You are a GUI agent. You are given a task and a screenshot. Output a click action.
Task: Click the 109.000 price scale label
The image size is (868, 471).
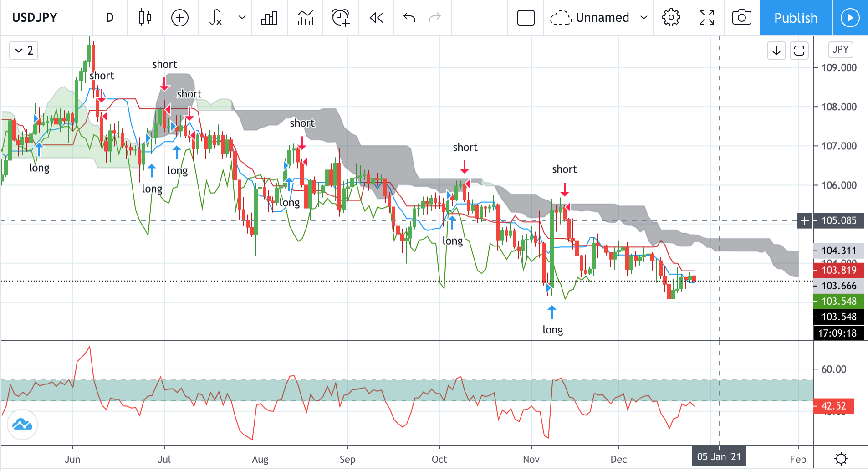click(x=839, y=68)
